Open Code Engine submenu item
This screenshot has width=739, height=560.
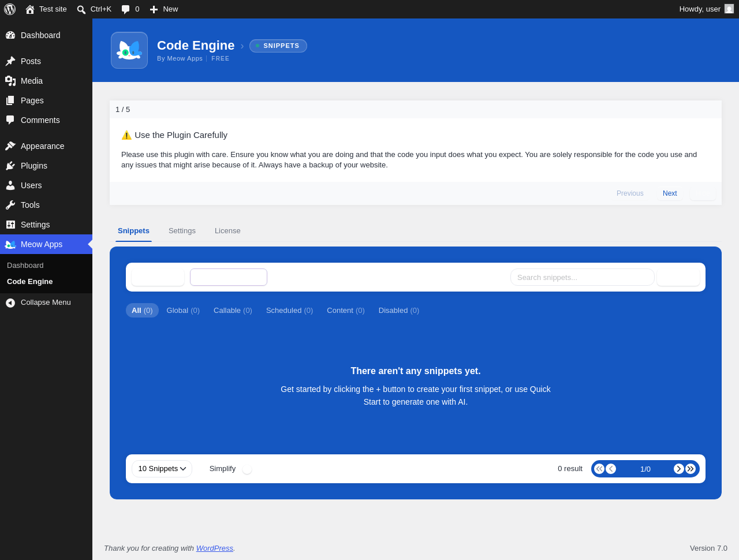click(30, 282)
